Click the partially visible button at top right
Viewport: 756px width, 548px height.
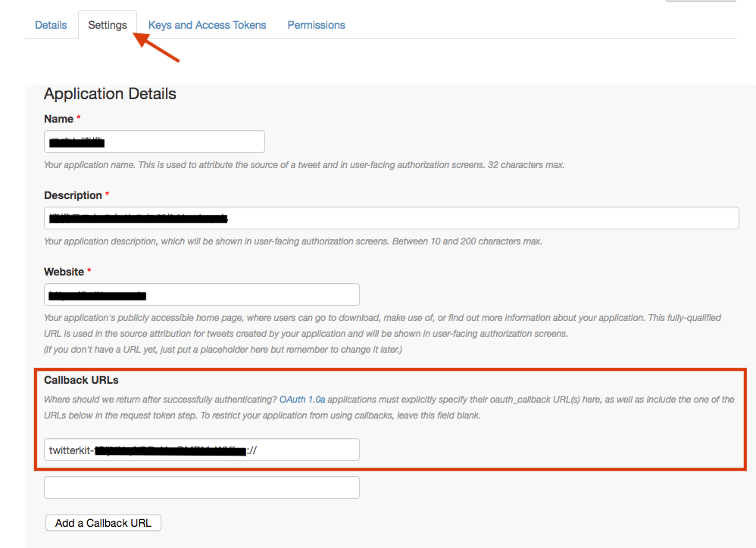click(700, 2)
